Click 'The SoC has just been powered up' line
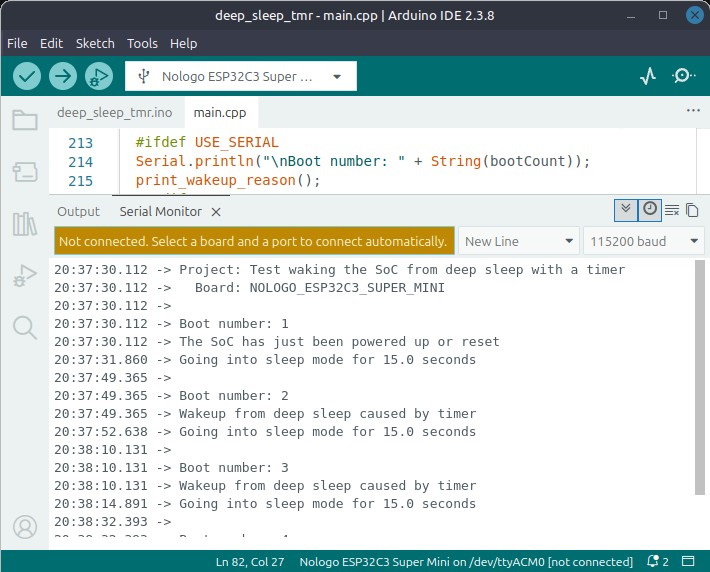This screenshot has width=710, height=572. click(x=277, y=342)
